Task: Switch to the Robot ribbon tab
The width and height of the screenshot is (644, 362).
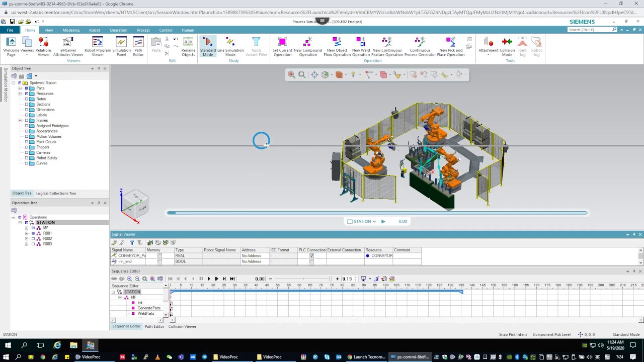Action: click(95, 30)
